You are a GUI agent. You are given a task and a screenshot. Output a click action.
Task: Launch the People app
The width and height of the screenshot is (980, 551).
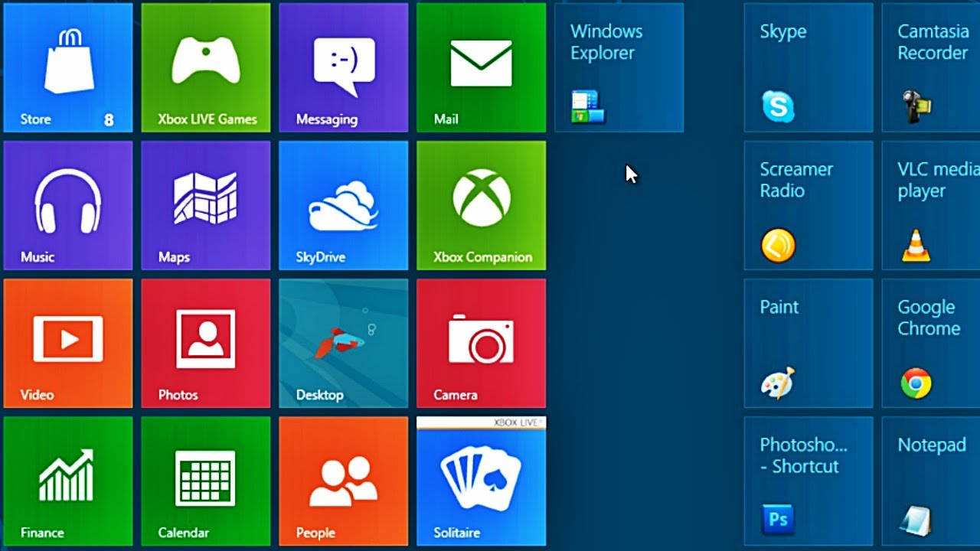tap(343, 481)
